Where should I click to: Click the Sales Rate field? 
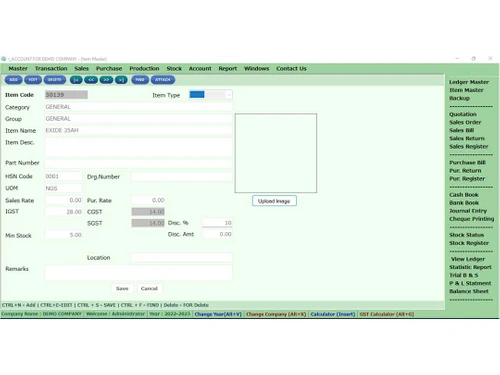(x=63, y=200)
